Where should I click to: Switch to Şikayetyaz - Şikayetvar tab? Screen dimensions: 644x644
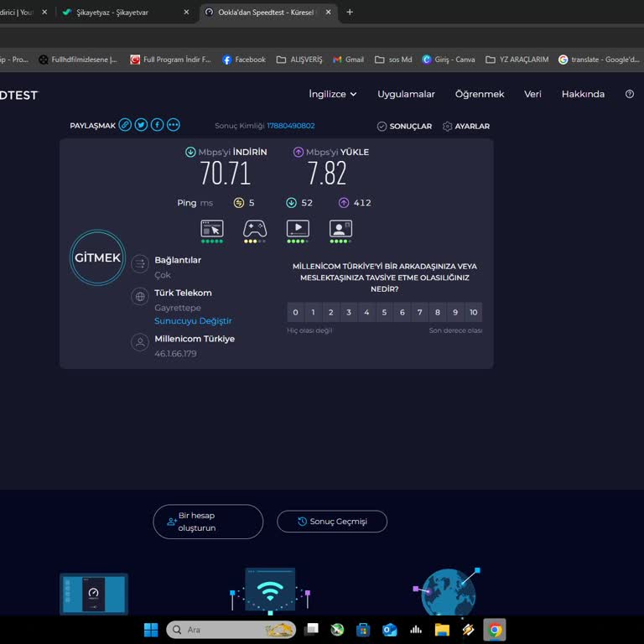pyautogui.click(x=125, y=13)
